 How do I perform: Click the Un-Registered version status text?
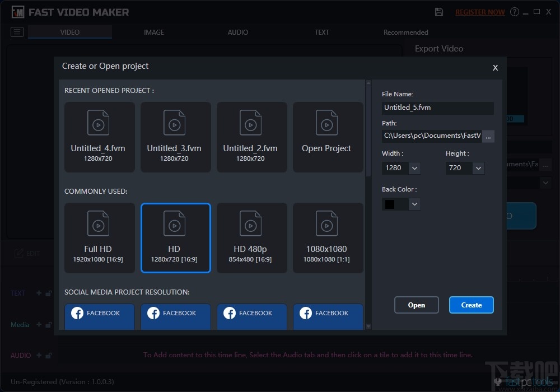[63, 382]
